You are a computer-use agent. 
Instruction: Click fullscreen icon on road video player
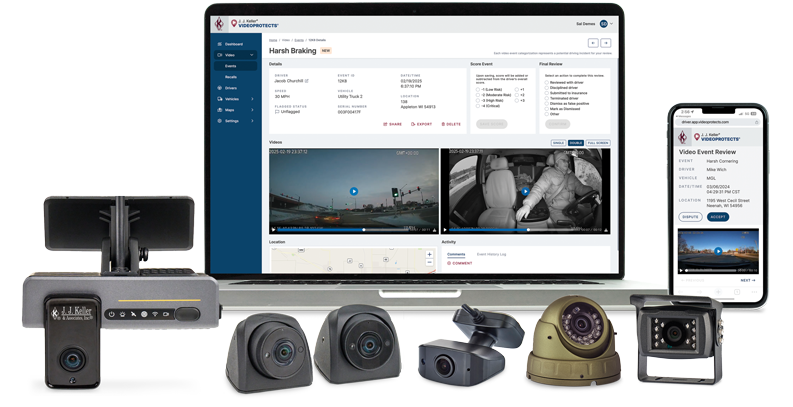tap(434, 230)
